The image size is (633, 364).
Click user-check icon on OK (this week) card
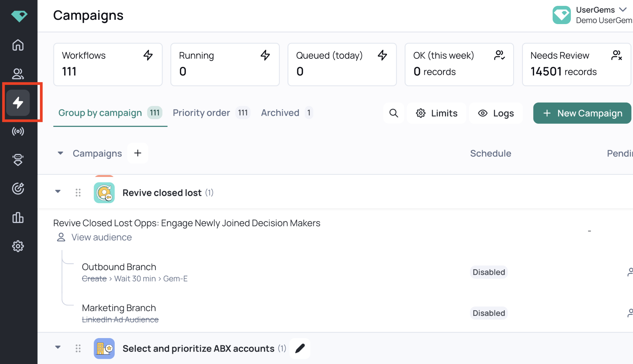point(499,55)
